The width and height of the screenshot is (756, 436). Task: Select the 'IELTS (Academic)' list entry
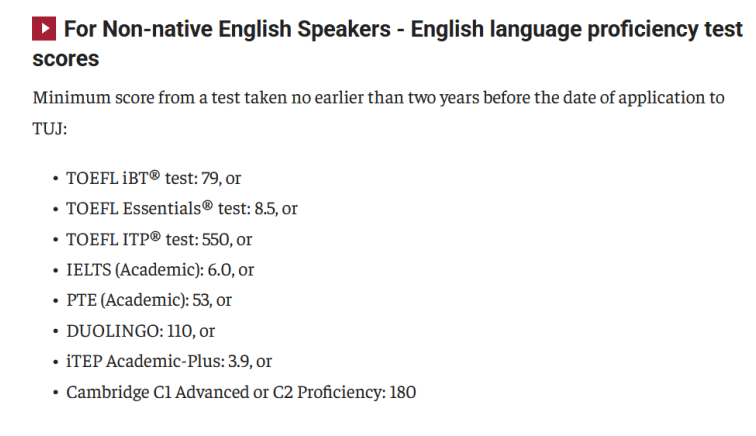[160, 270]
